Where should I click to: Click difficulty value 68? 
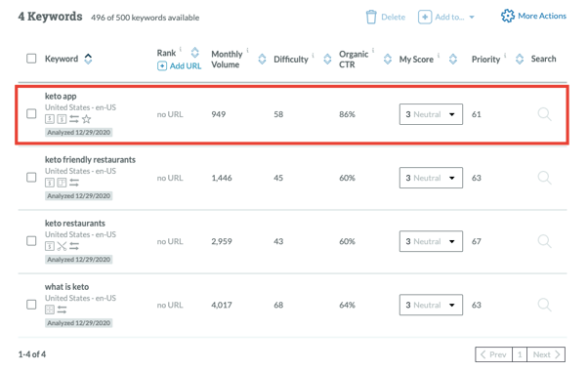[278, 306]
